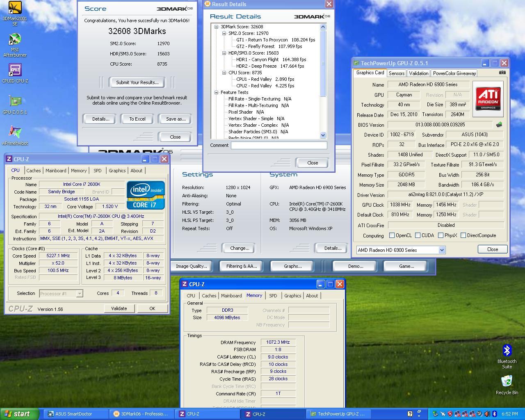This screenshot has width=525, height=420.
Task: Click the Result Details scrollbar up arrow
Action: [x=323, y=27]
